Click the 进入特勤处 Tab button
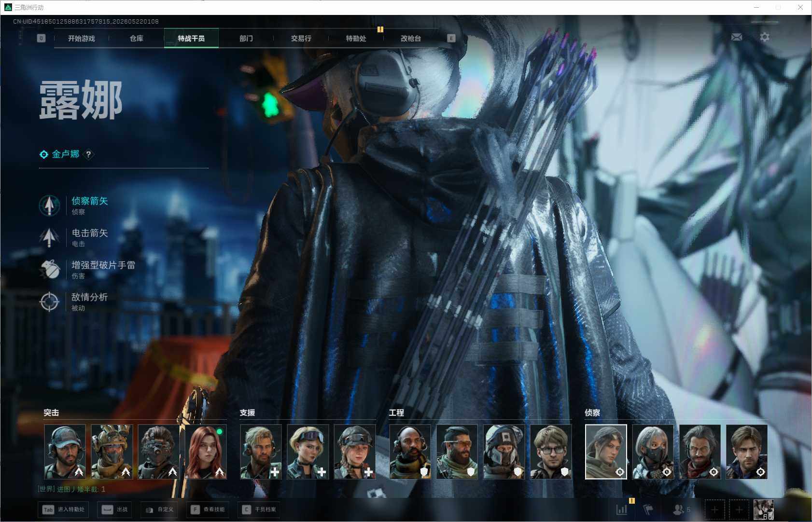The width and height of the screenshot is (812, 522). click(64, 509)
